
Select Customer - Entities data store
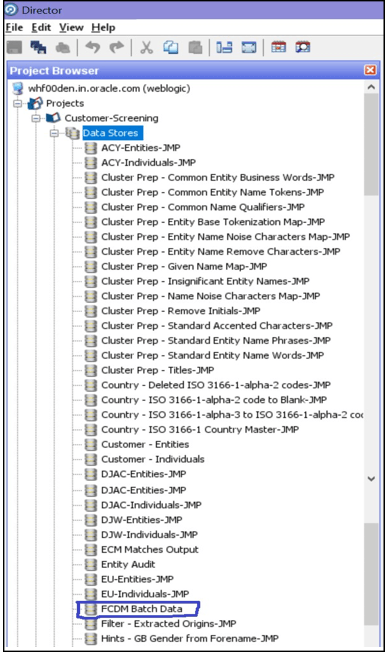[145, 445]
